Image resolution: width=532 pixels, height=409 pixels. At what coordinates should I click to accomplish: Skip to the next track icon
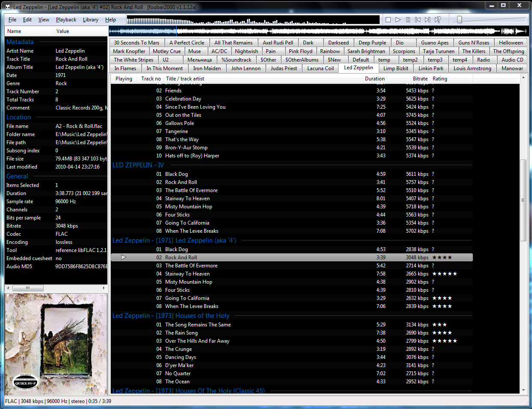click(x=428, y=20)
